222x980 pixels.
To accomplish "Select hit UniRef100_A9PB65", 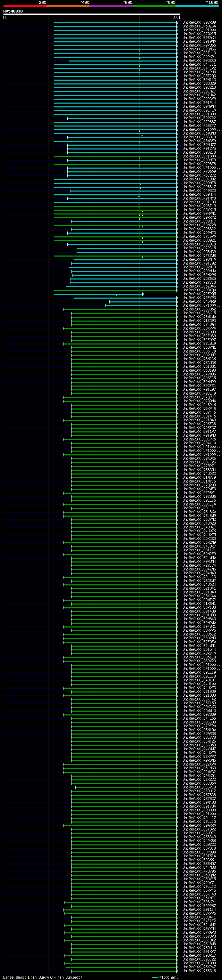I will (199, 45).
